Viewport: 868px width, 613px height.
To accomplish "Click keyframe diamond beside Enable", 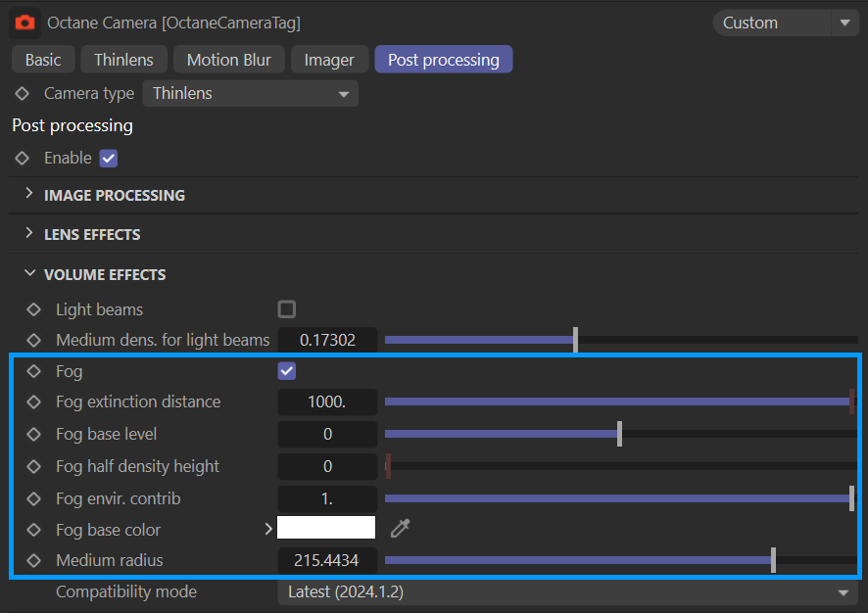I will point(23,158).
